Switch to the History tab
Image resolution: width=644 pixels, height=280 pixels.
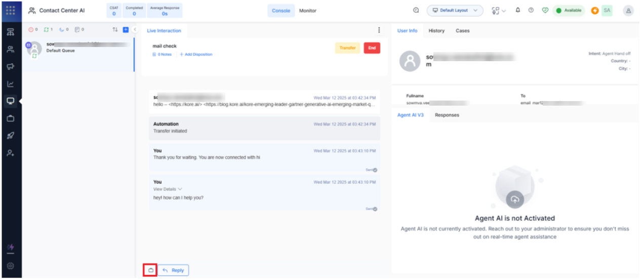coord(436,31)
